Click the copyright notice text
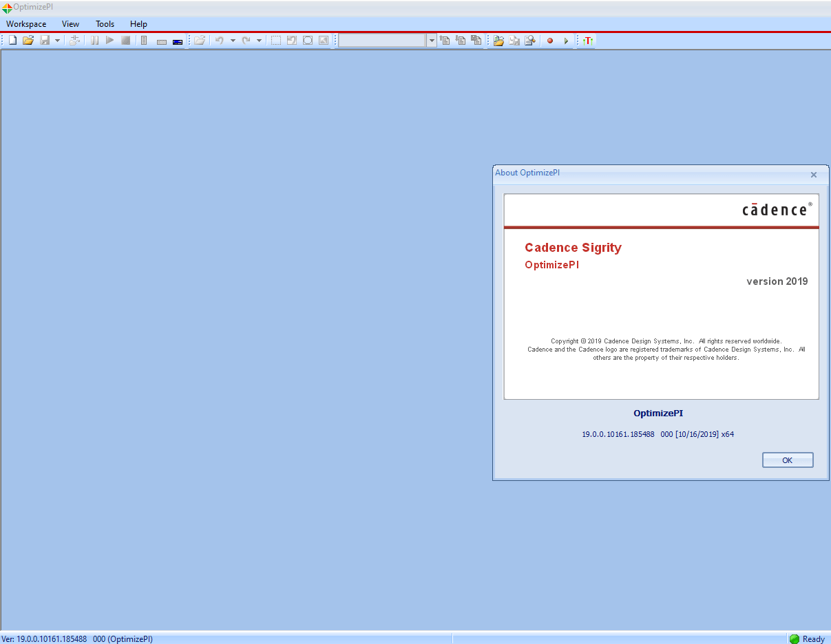831x644 pixels. 666,350
